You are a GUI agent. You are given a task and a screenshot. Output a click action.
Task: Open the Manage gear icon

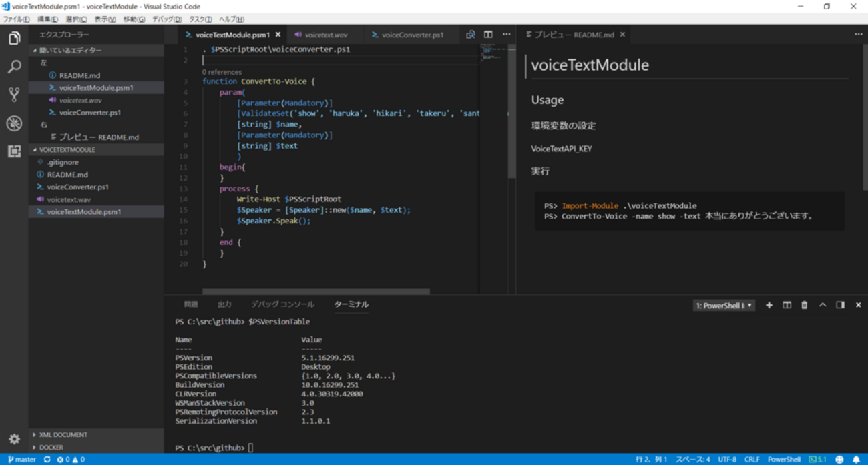[14, 439]
